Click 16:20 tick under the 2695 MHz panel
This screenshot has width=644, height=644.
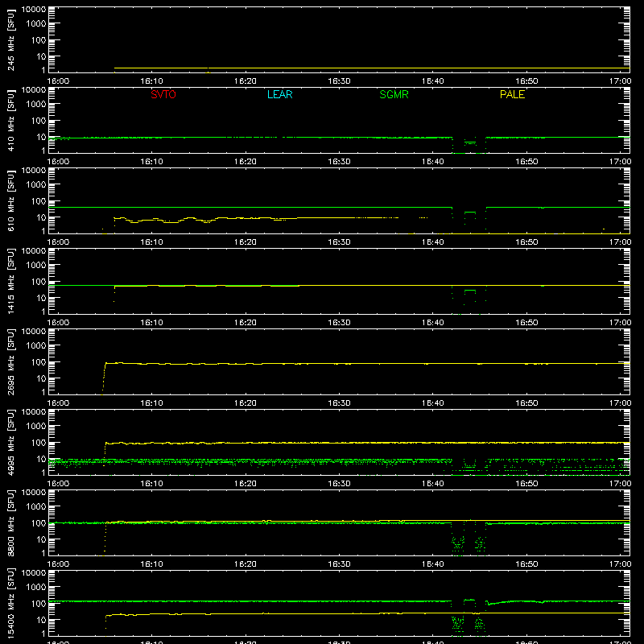tap(246, 403)
